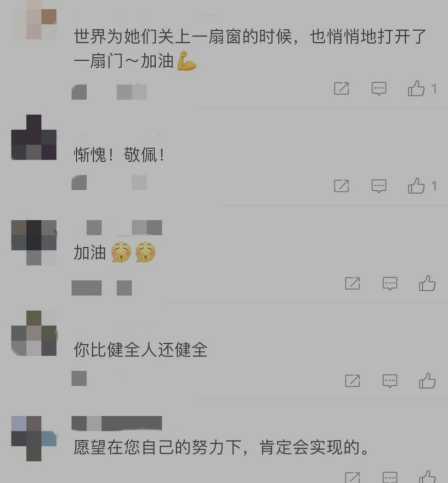Like the 愿望在您自己的努力下 comment
This screenshot has height=483, width=448.
[427, 477]
